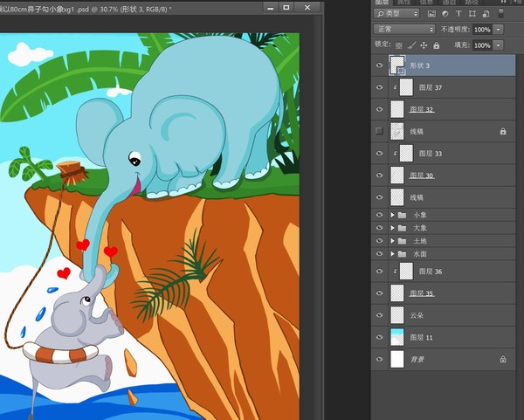Click clipping mask arrow on 图层 37
Viewport: 524px width, 420px height.
click(395, 87)
